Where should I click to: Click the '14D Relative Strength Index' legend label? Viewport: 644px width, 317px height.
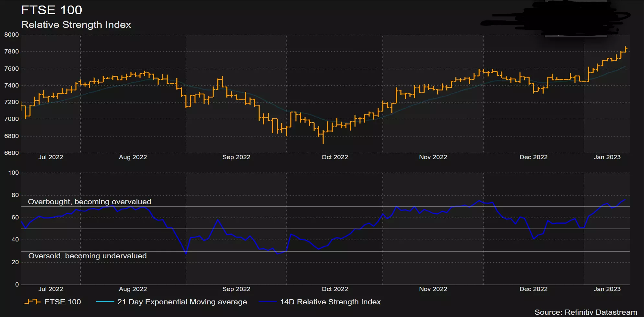[330, 302]
